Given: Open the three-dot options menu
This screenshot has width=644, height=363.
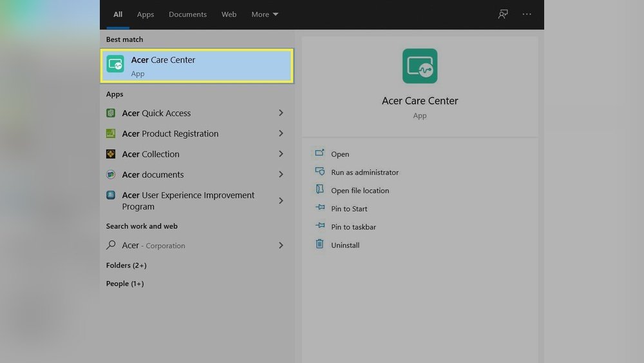Looking at the screenshot, I should point(527,14).
